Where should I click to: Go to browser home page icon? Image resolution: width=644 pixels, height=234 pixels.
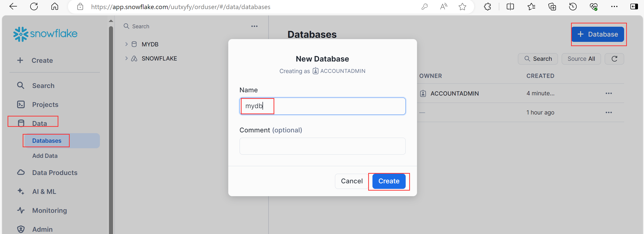click(x=55, y=7)
